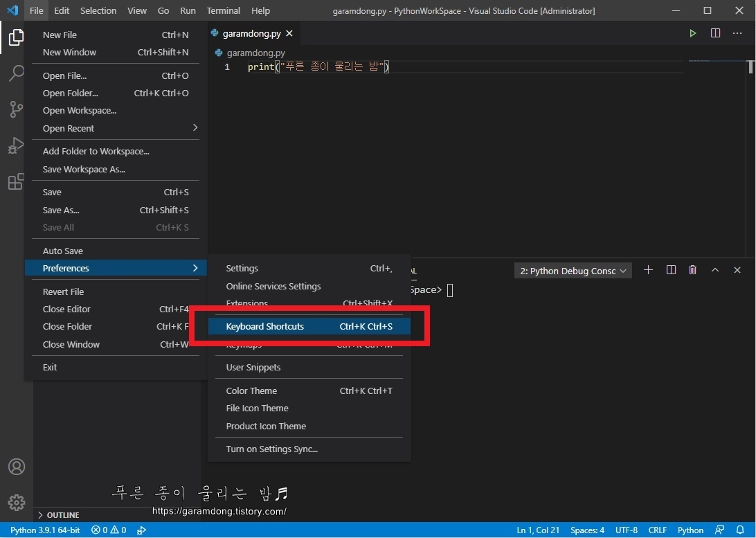
Task: Split the editor to the right
Action: pos(716,33)
